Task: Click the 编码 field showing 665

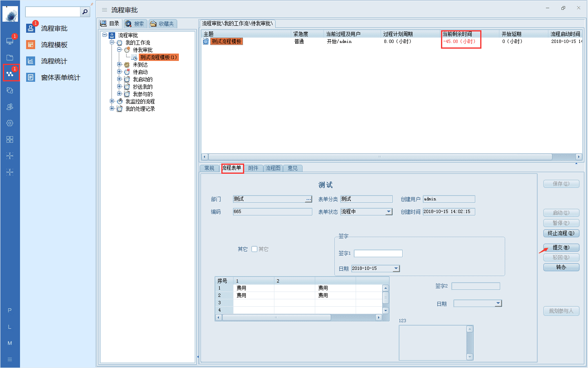Action: [x=272, y=212]
